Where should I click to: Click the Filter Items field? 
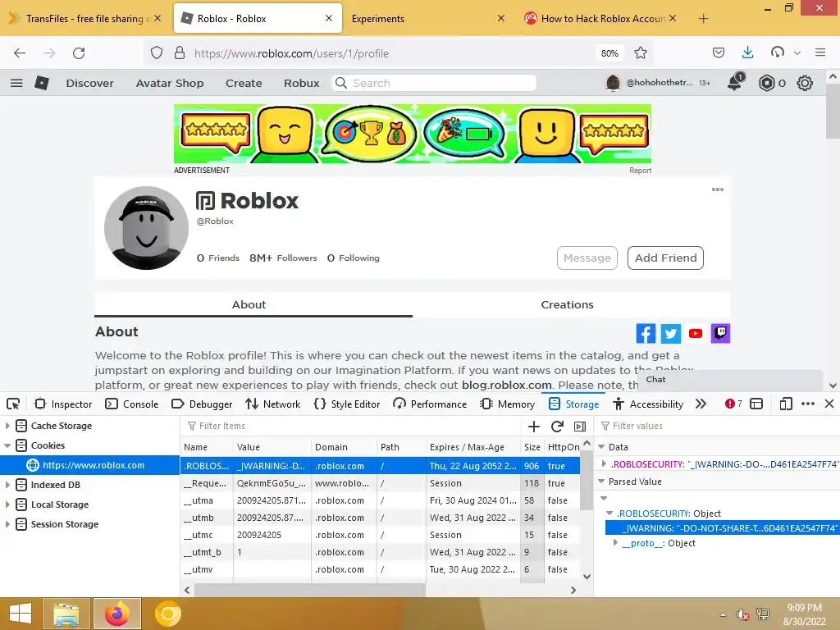coord(351,427)
